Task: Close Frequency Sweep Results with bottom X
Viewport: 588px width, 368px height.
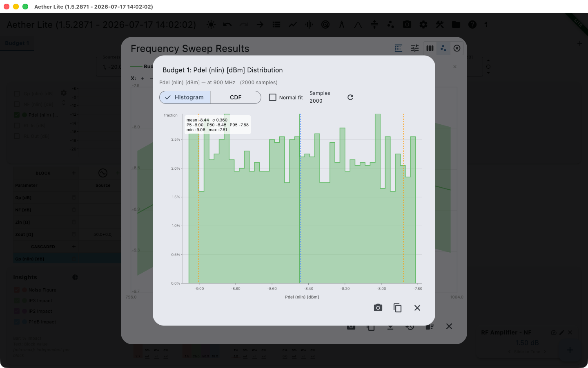Action: 449,326
